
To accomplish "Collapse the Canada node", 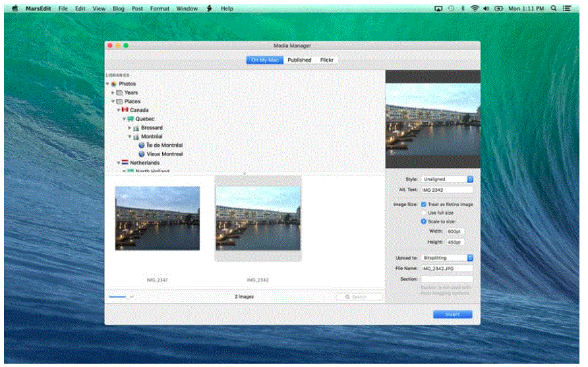I will coord(119,110).
